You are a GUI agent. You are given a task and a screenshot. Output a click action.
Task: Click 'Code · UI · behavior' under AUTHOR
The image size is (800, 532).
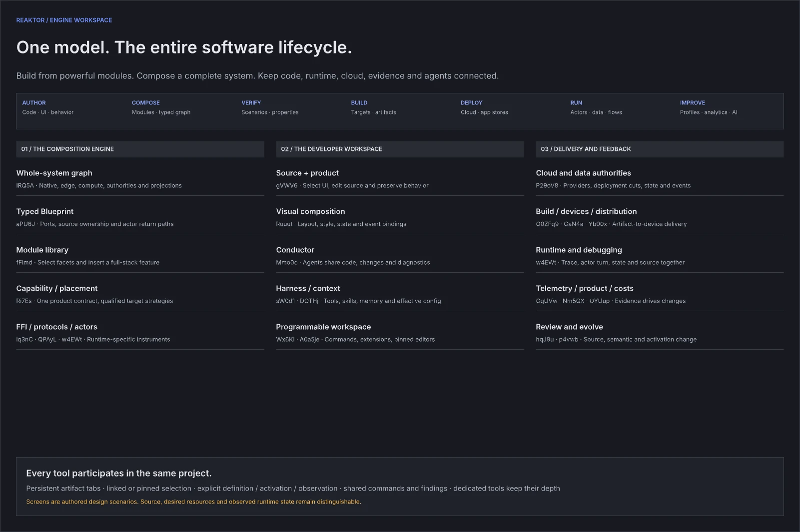tap(48, 112)
